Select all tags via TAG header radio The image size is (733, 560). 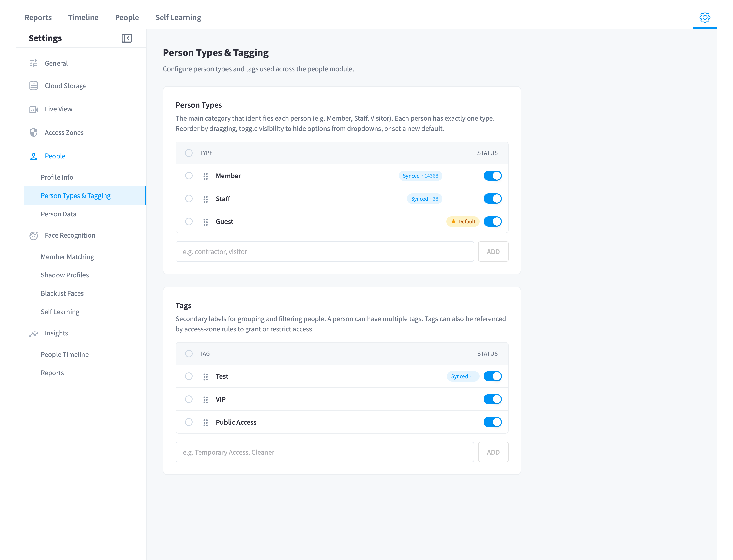coord(189,354)
